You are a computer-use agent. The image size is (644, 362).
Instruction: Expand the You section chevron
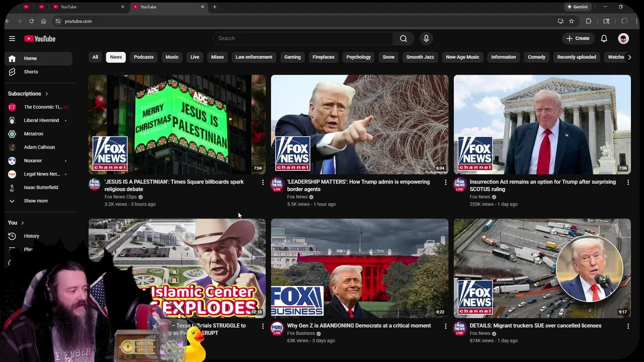click(22, 223)
